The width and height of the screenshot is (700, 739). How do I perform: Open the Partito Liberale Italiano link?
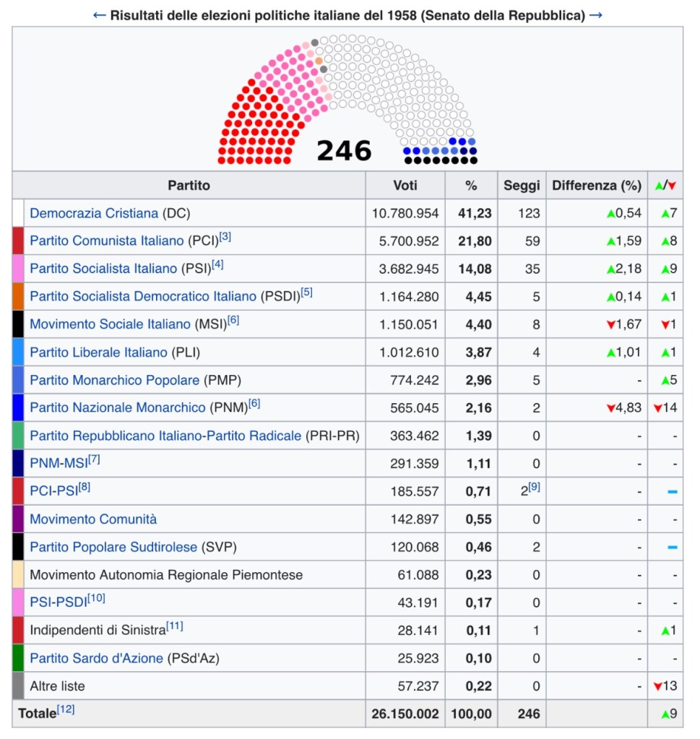click(98, 353)
